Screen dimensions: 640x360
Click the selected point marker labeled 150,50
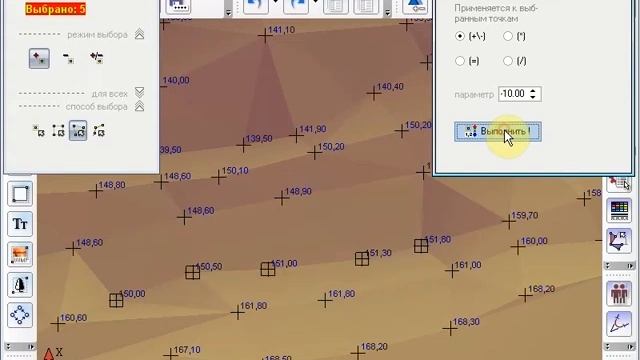[x=193, y=272]
